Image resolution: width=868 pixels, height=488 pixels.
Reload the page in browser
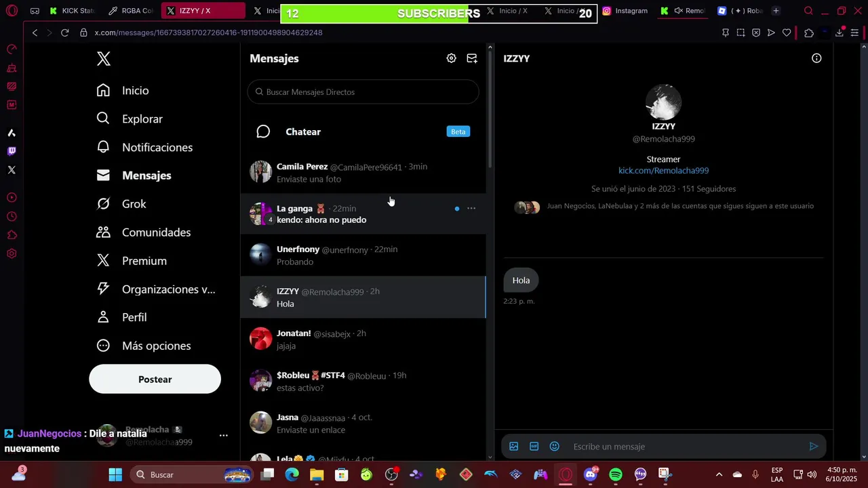(64, 33)
